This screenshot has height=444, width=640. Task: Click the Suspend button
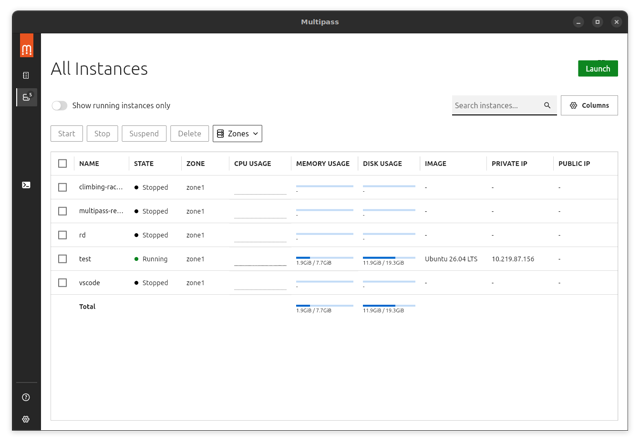[144, 134]
